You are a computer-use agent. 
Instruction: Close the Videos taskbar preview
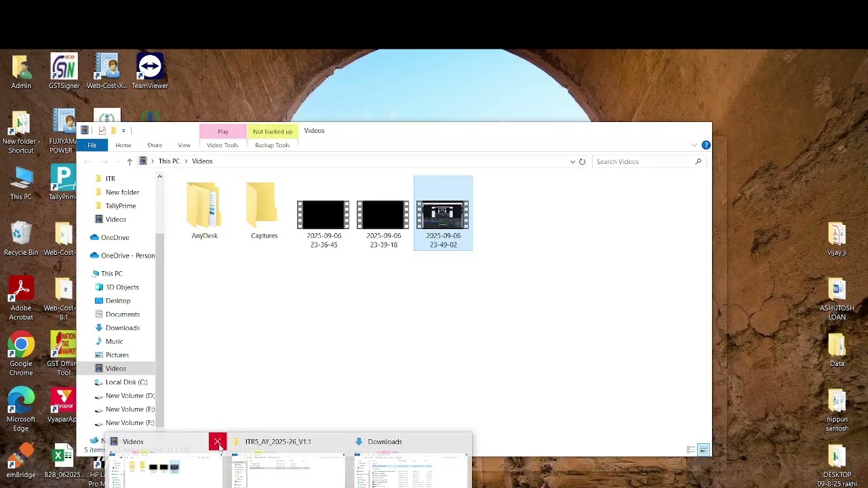pos(218,442)
